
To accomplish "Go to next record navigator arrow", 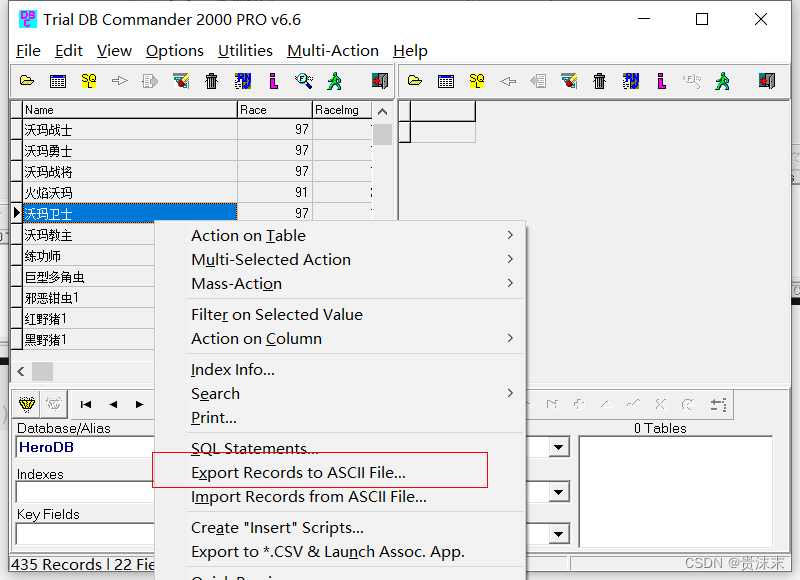I will pos(140,405).
